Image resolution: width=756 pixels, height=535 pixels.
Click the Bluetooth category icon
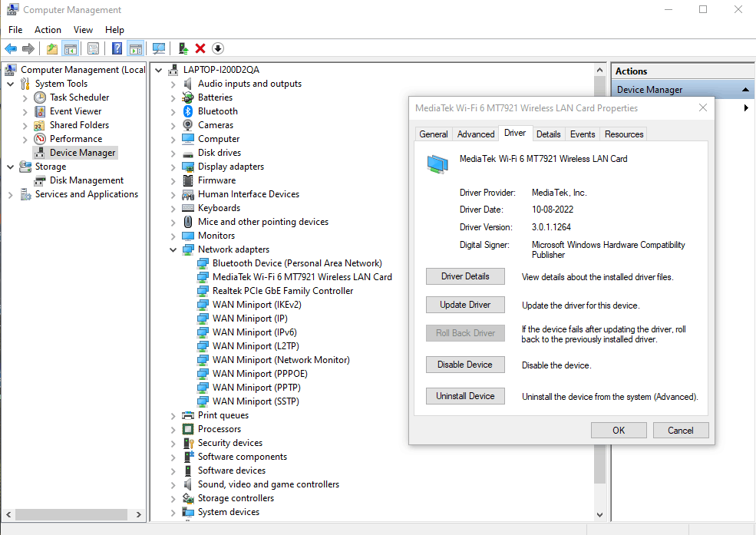(188, 111)
